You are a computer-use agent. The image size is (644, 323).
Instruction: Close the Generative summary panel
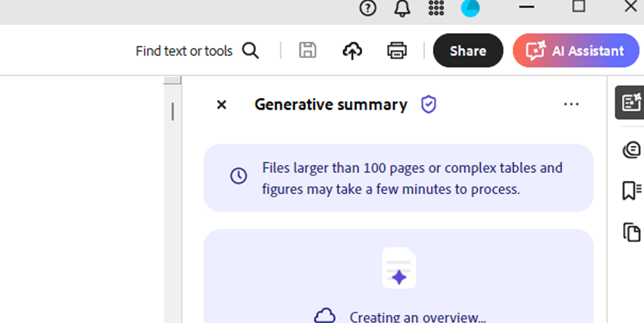(222, 105)
